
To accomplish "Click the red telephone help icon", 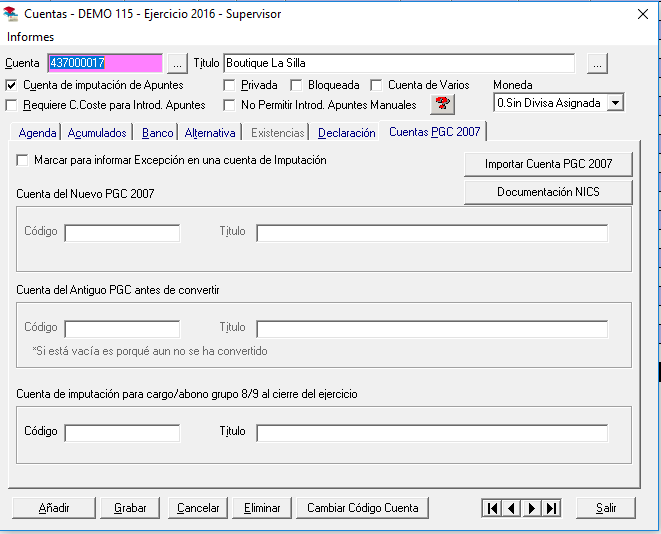I will click(x=440, y=104).
